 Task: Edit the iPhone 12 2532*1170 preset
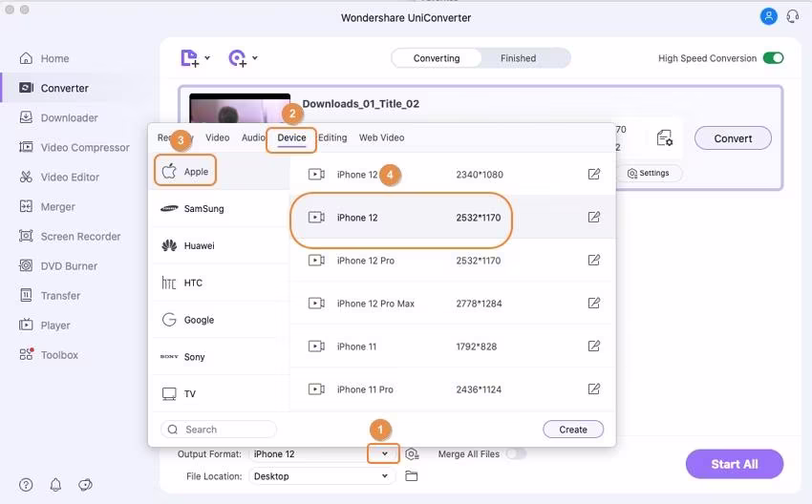(x=594, y=217)
